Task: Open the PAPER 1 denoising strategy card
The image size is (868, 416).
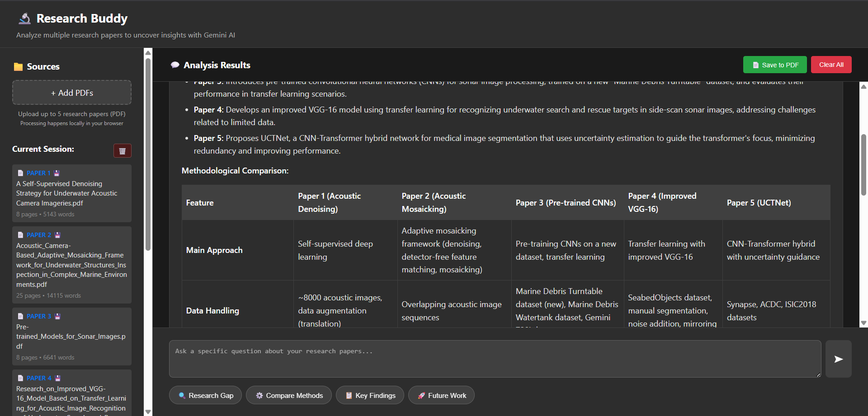Action: 72,193
